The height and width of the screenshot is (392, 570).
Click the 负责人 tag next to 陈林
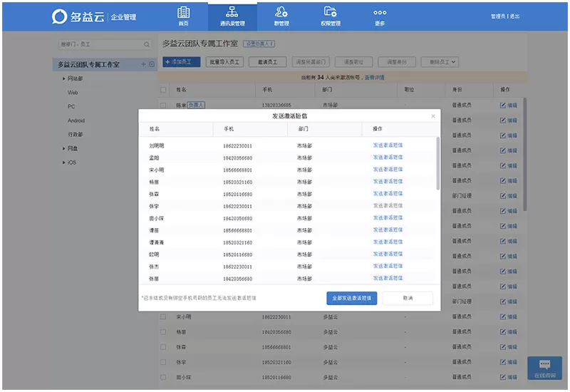(x=197, y=105)
